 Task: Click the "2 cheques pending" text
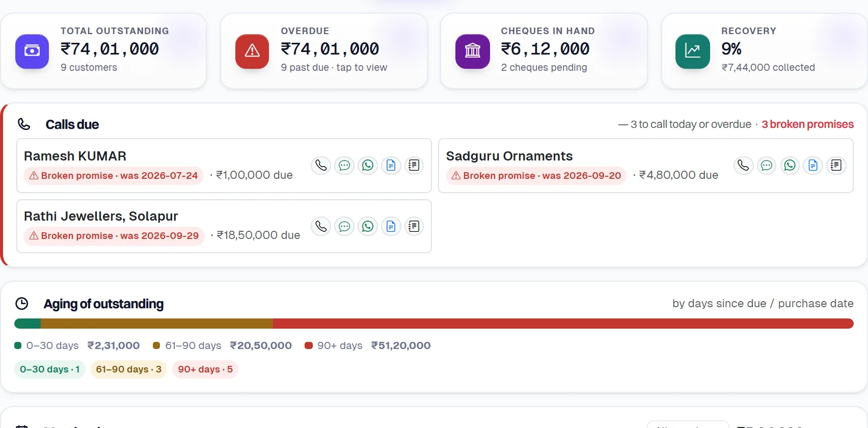pyautogui.click(x=544, y=67)
